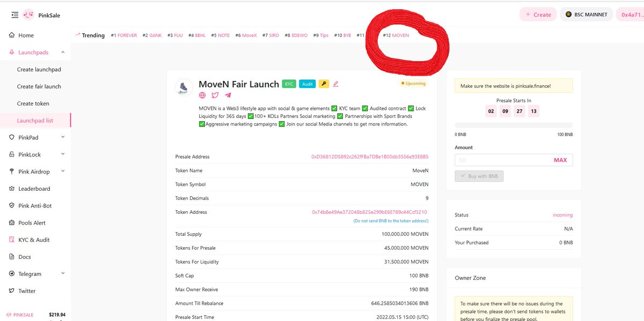
Task: Click the presale countdown timer
Action: [x=512, y=111]
